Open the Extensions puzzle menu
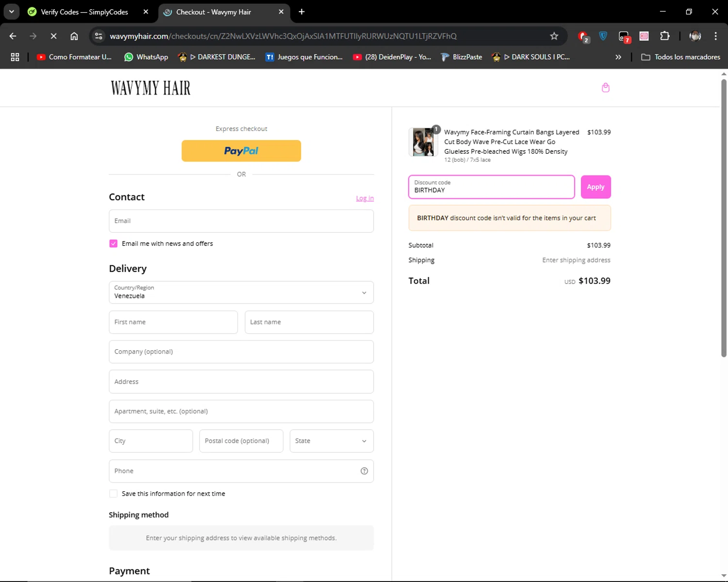The image size is (728, 582). (664, 36)
